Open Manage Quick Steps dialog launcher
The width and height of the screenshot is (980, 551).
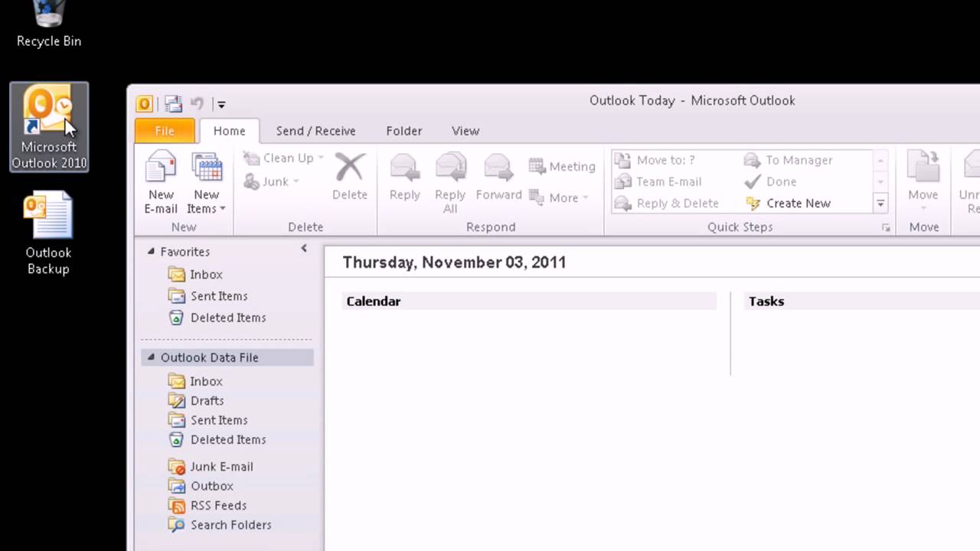click(886, 227)
